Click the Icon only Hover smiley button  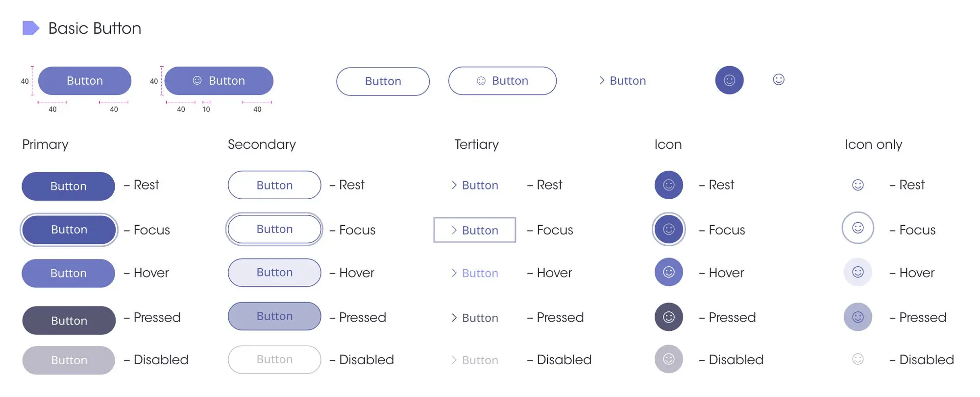(857, 272)
